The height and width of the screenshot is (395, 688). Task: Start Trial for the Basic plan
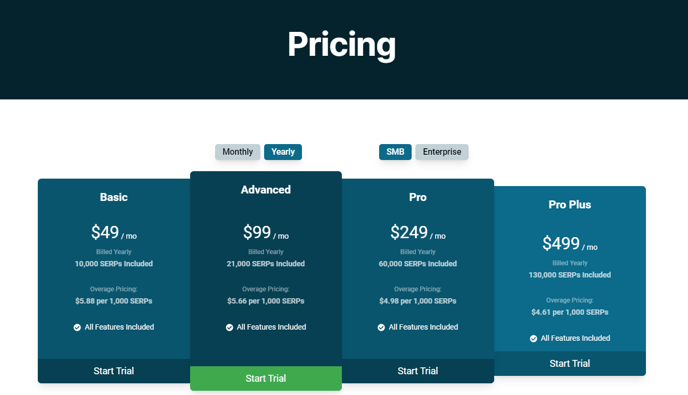[x=114, y=371]
